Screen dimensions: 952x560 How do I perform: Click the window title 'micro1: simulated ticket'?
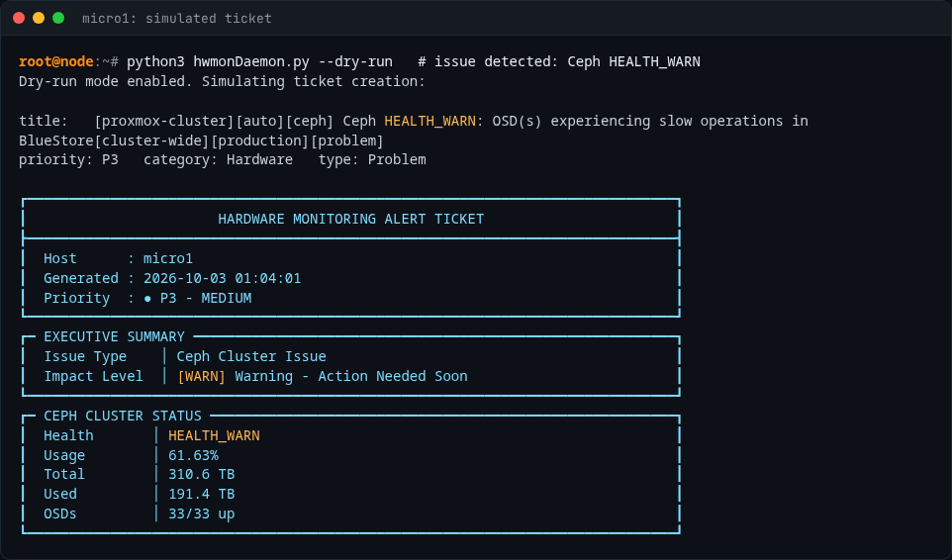[x=177, y=19]
